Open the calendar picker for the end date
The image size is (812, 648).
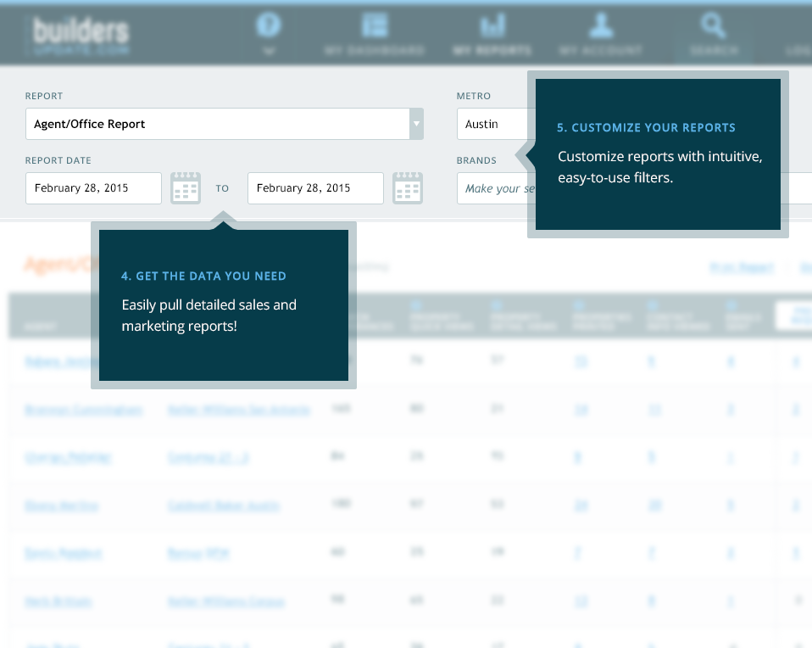408,187
